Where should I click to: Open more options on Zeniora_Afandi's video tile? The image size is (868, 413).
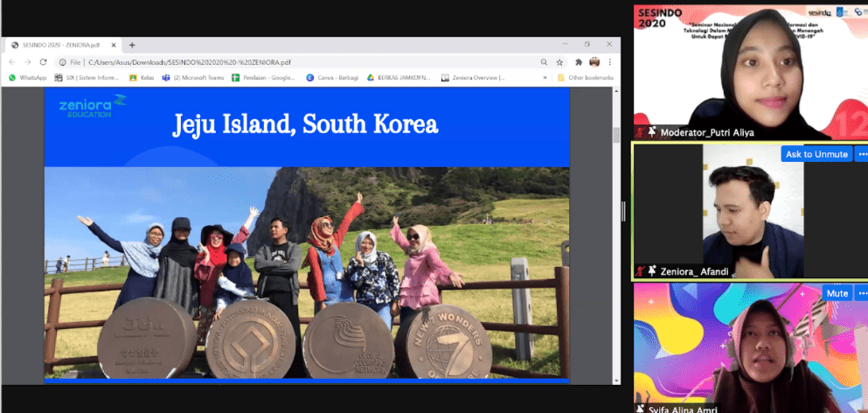[861, 154]
